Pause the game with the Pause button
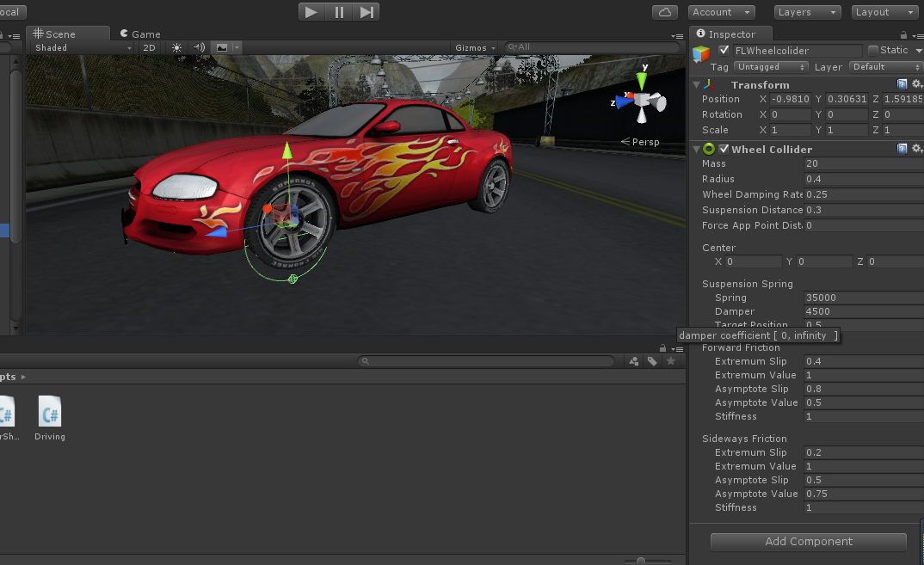This screenshot has width=924, height=565. pyautogui.click(x=339, y=12)
